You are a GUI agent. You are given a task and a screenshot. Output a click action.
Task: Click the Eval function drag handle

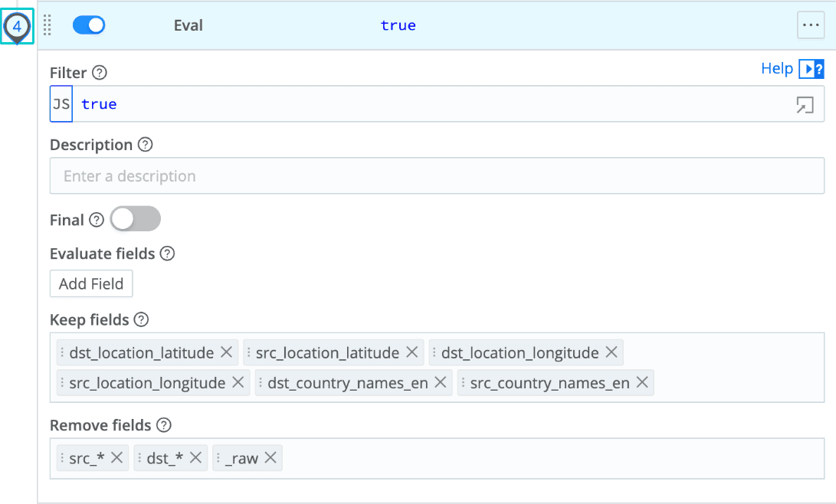click(x=47, y=25)
